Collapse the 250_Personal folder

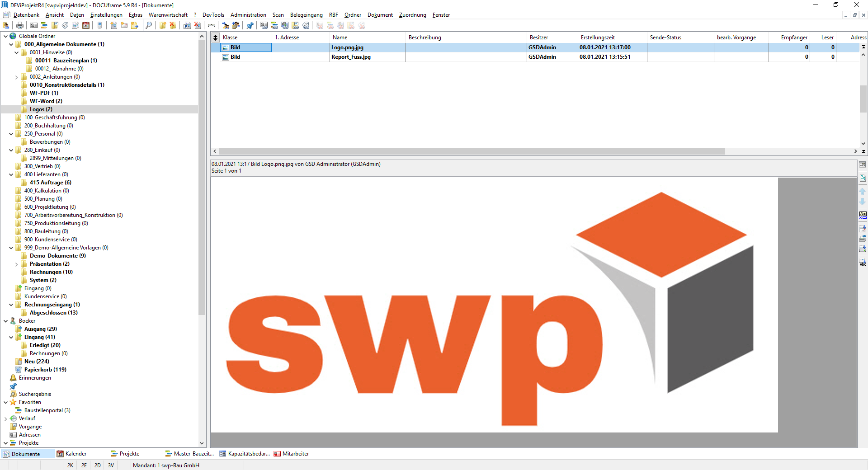click(11, 134)
